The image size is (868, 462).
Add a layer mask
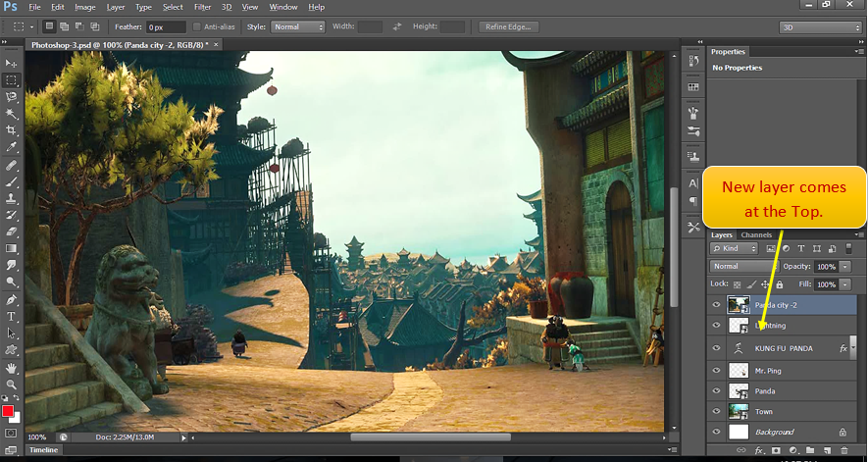(776, 451)
